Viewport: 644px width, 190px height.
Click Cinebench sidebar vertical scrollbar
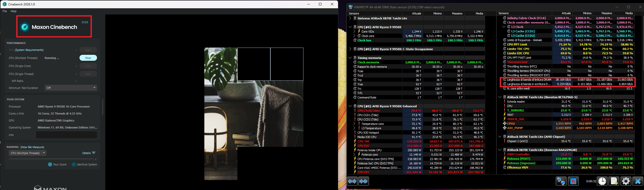pyautogui.click(x=103, y=107)
